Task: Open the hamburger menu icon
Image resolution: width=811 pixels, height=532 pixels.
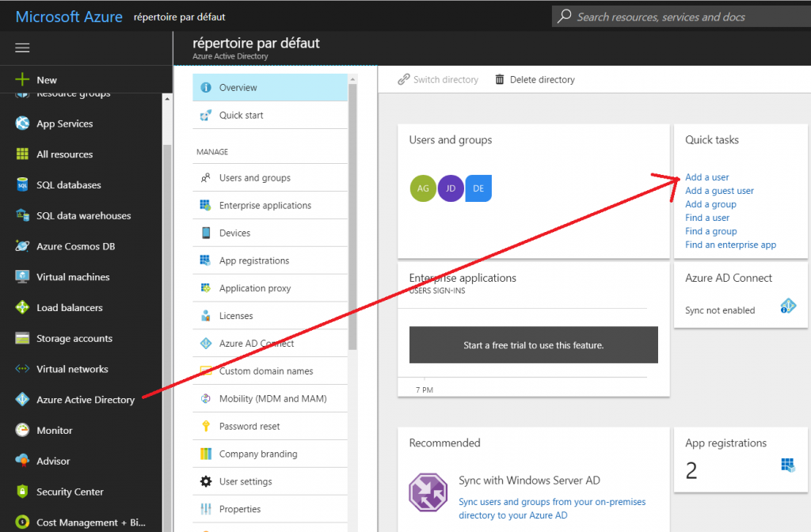Action: [22, 48]
